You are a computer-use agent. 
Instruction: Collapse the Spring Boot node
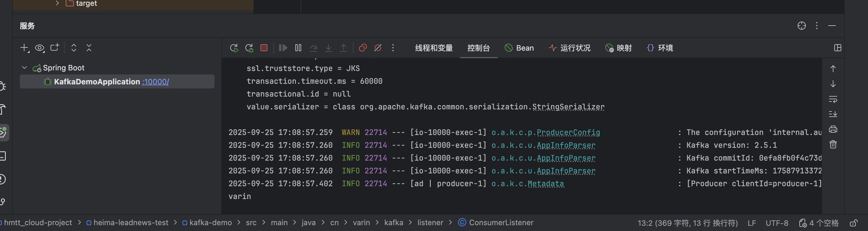tap(24, 68)
